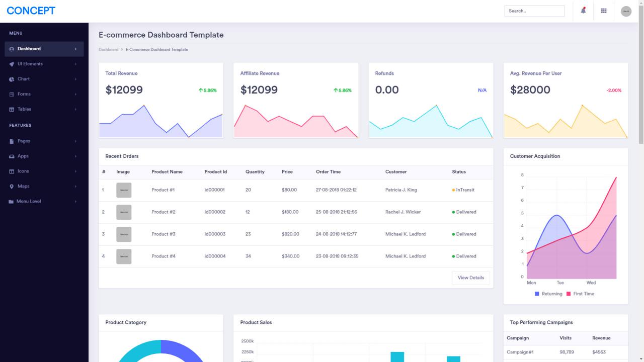644x362 pixels.
Task: Click the $28000 Avg. Revenue value
Action: coord(530,90)
